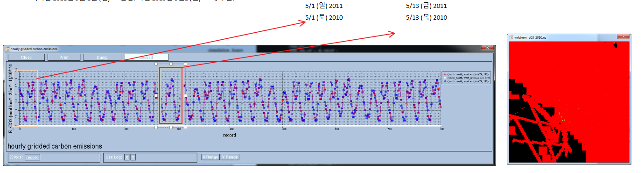Toggle Use Log for the Y axis

point(133,157)
